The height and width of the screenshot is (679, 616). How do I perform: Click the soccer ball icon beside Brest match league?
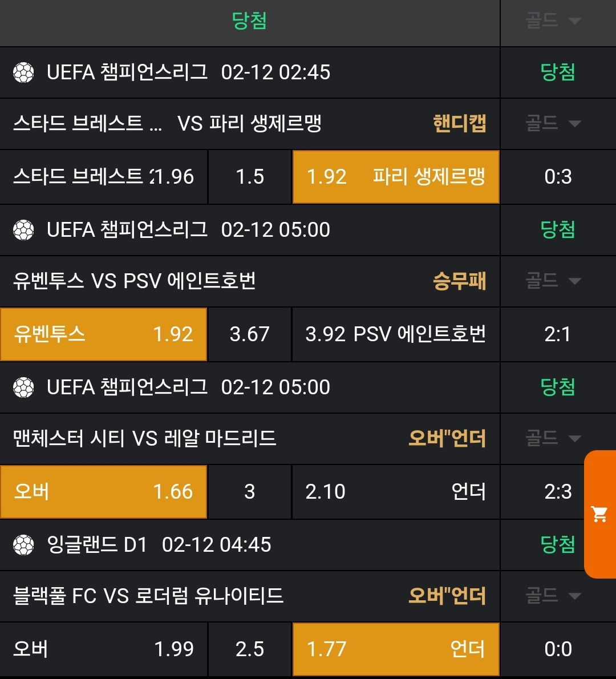pos(23,72)
